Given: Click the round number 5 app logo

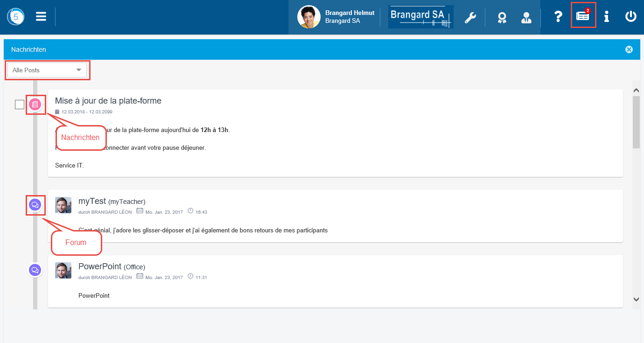Looking at the screenshot, I should (16, 17).
